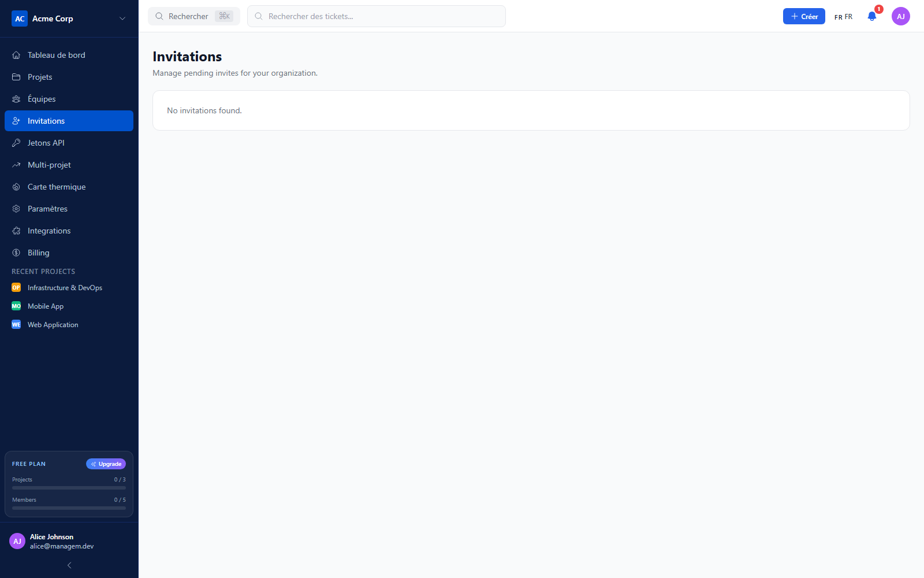Click the Upgrade plan button
The width and height of the screenshot is (924, 578).
pyautogui.click(x=106, y=464)
